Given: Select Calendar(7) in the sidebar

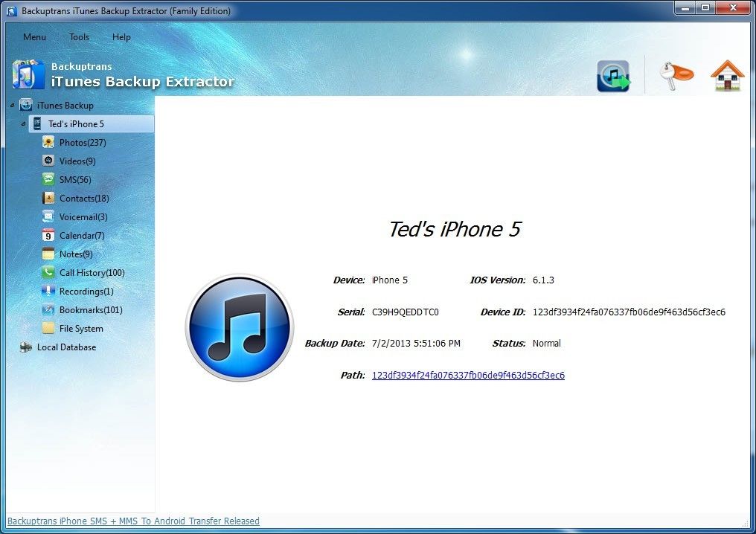Looking at the screenshot, I should pyautogui.click(x=82, y=236).
